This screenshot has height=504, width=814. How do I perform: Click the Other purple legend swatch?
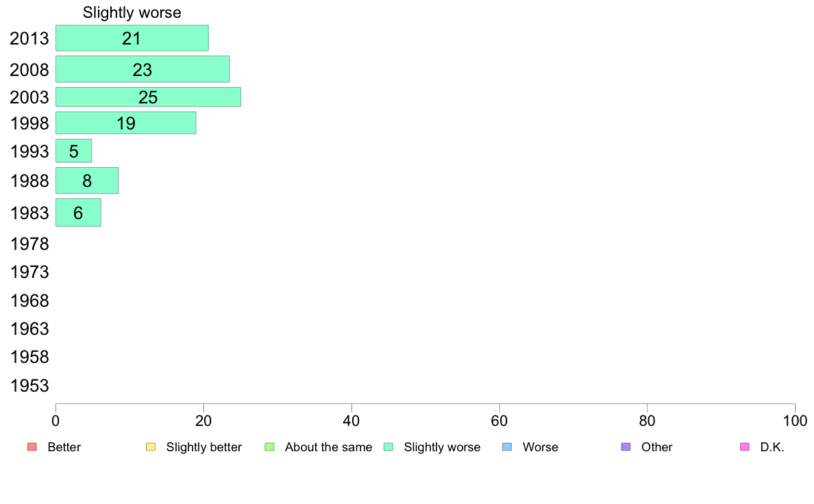click(626, 447)
